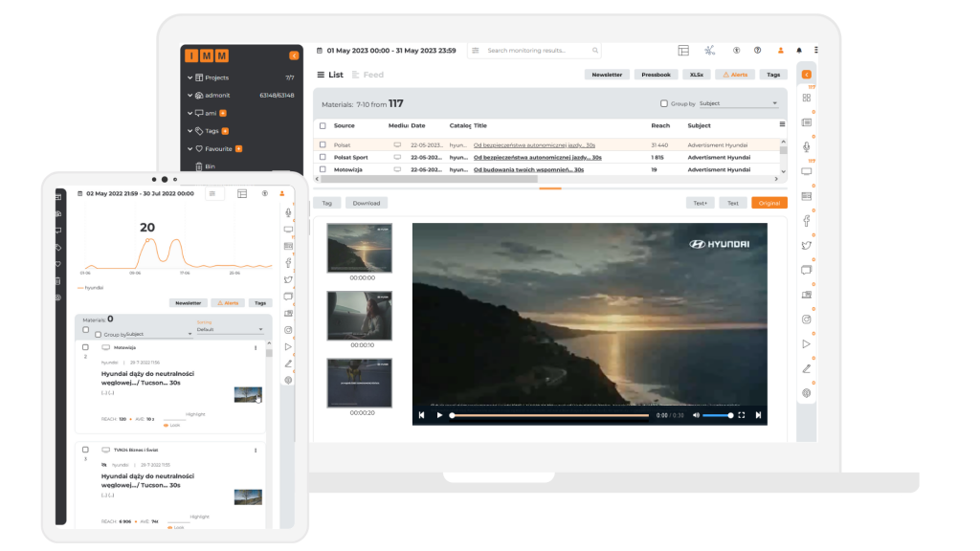The width and height of the screenshot is (980, 551).
Task: Click the Tag button above thumbnails
Action: [x=327, y=203]
